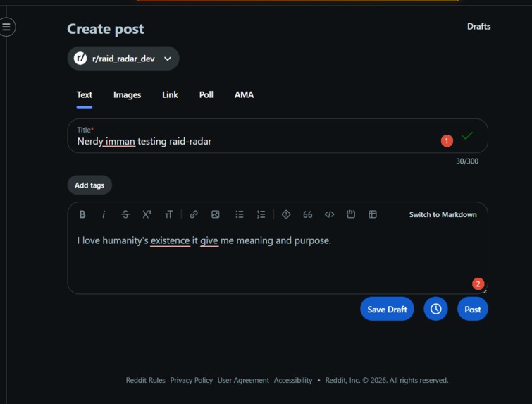532x404 pixels.
Task: Expand the community selector chevron
Action: point(168,59)
